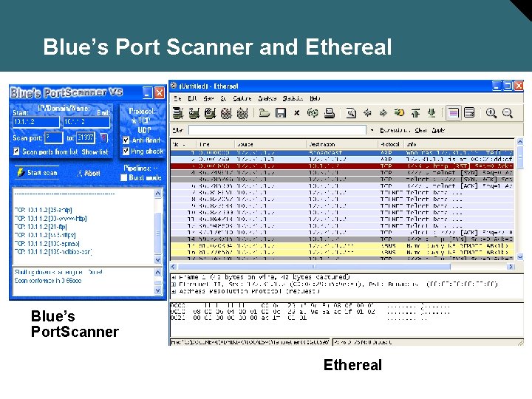
Task: Expand Address Resolution Protocol row
Action: (x=174, y=291)
